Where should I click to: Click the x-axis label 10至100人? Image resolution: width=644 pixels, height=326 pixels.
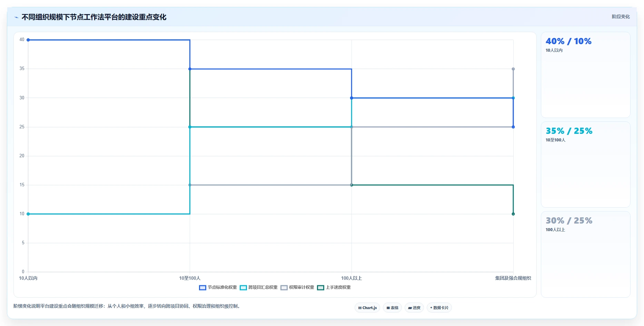(190, 278)
